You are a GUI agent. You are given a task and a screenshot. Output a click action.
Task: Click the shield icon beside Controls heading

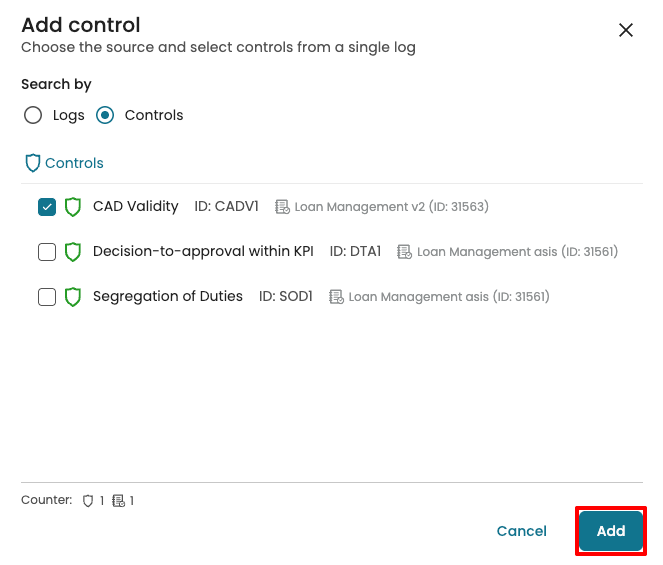point(32,163)
